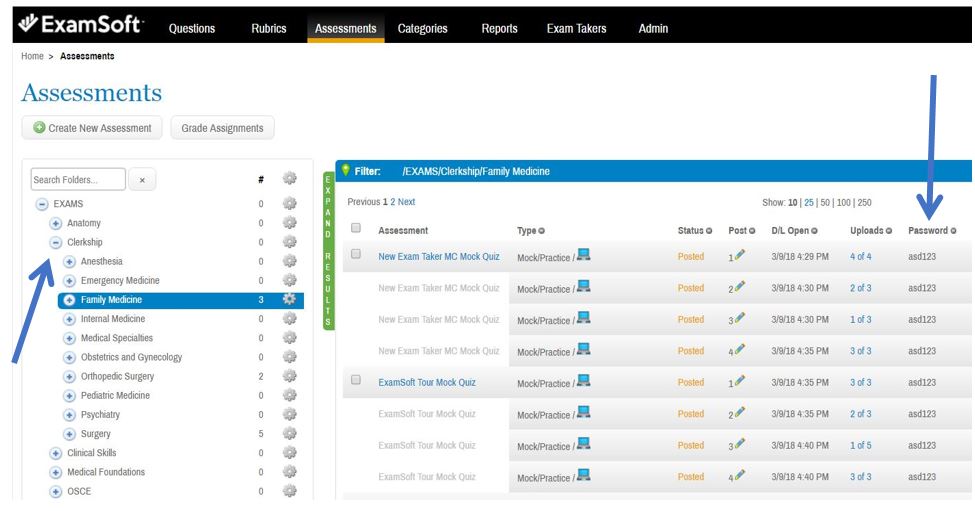Image resolution: width=975 pixels, height=511 pixels.
Task: Expand the Medical Foundations folder
Action: point(57,472)
